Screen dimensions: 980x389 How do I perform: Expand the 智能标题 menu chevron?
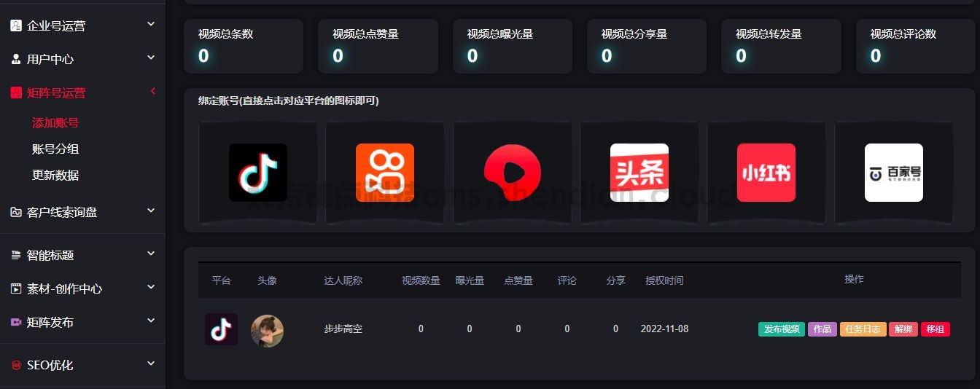coord(151,254)
